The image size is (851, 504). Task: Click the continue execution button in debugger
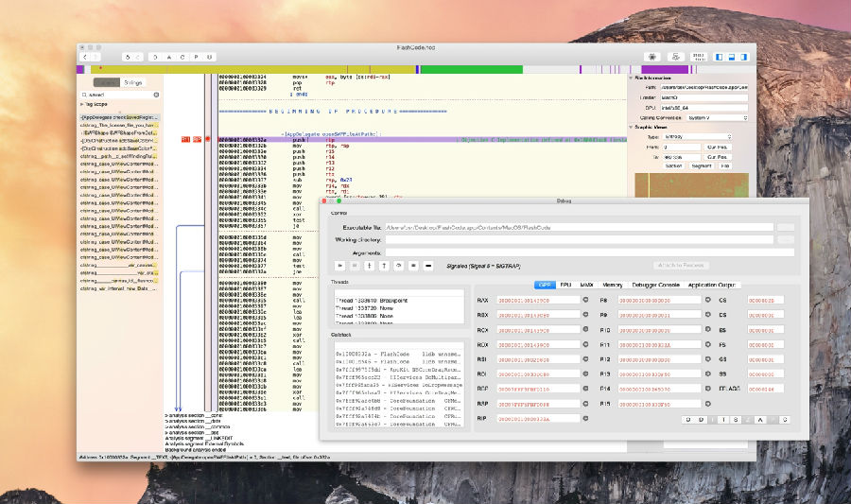click(x=339, y=266)
